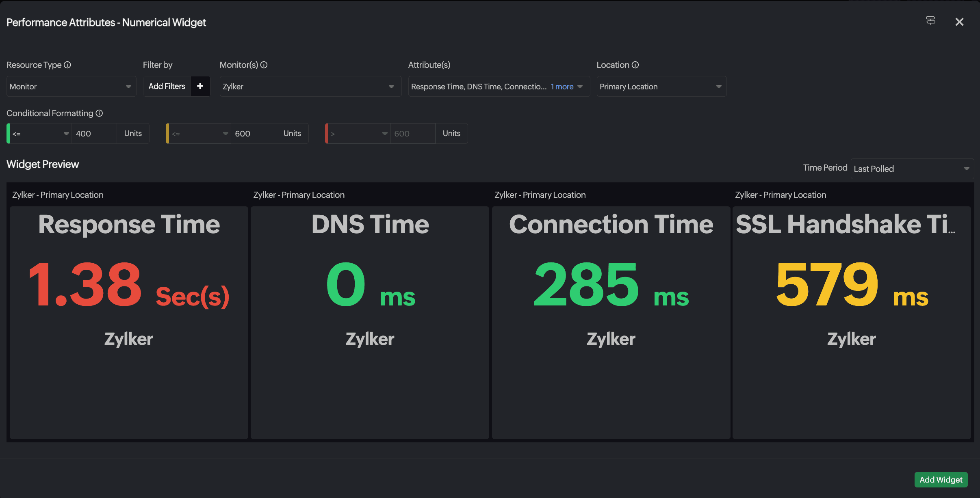The height and width of the screenshot is (498, 980).
Task: Open the Resource Type Monitor dropdown
Action: [71, 87]
